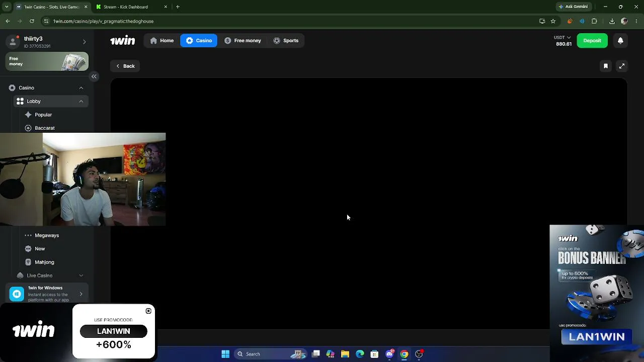Select the Casino tab in the header
The height and width of the screenshot is (362, 644).
pos(199,41)
